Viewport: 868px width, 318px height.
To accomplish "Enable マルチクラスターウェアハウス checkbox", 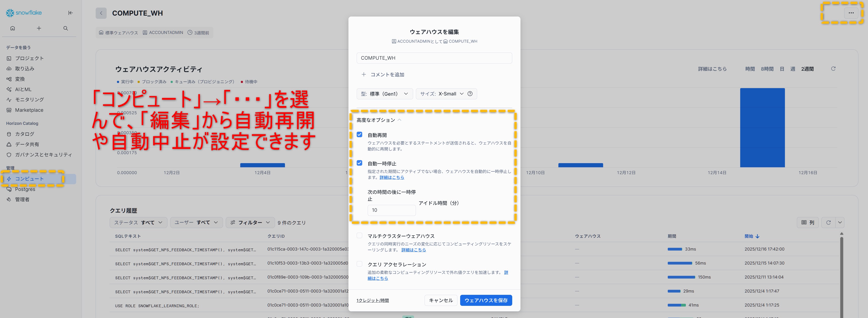I will tap(359, 235).
